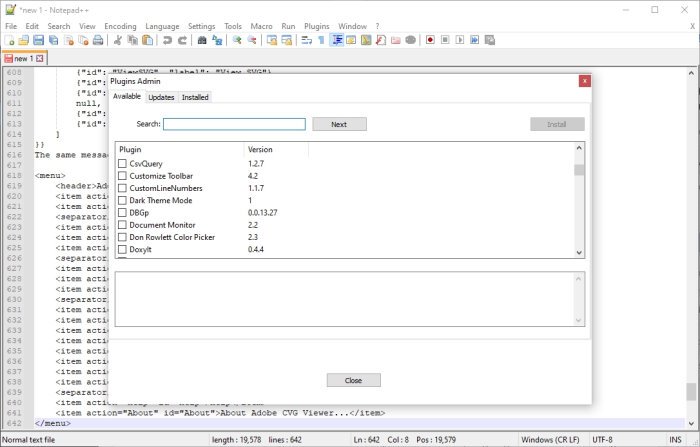Screen dimensions: 700x447
Task: Click the Show all characters pilcrow icon
Action: [x=321, y=40]
